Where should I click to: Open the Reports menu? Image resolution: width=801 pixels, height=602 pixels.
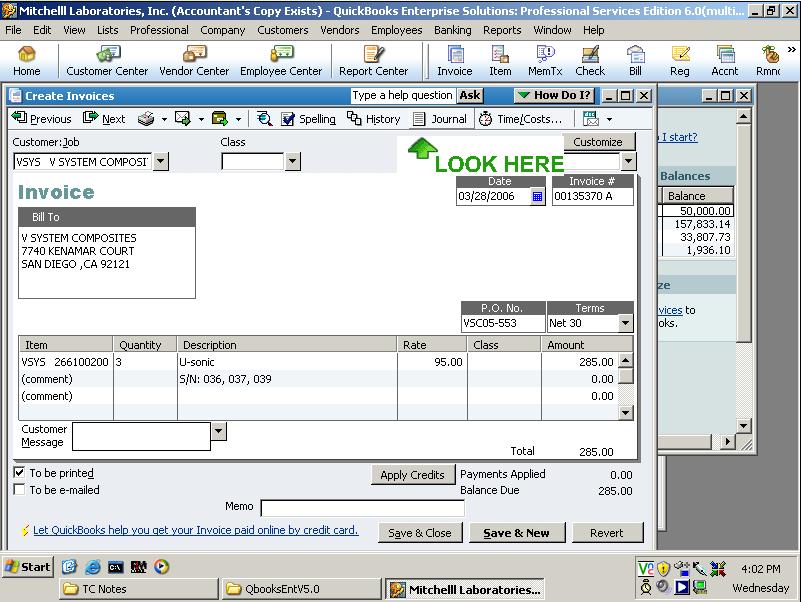coord(502,30)
